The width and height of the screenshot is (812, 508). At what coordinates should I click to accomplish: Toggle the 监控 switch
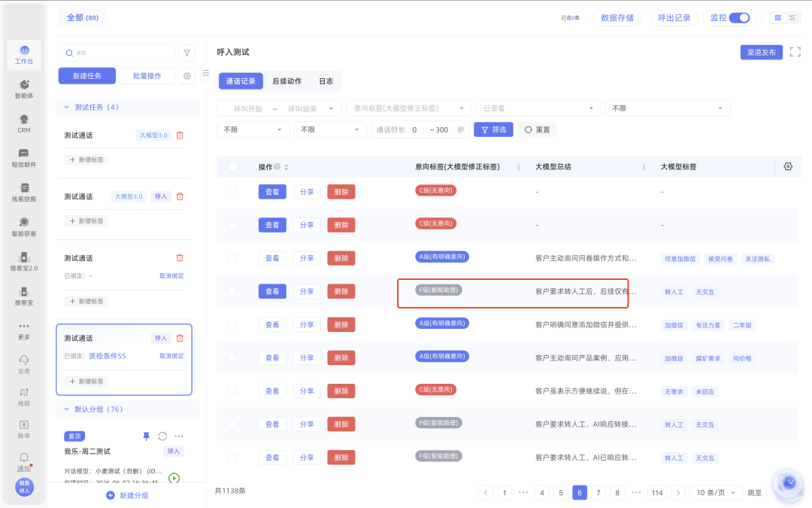pyautogui.click(x=739, y=17)
